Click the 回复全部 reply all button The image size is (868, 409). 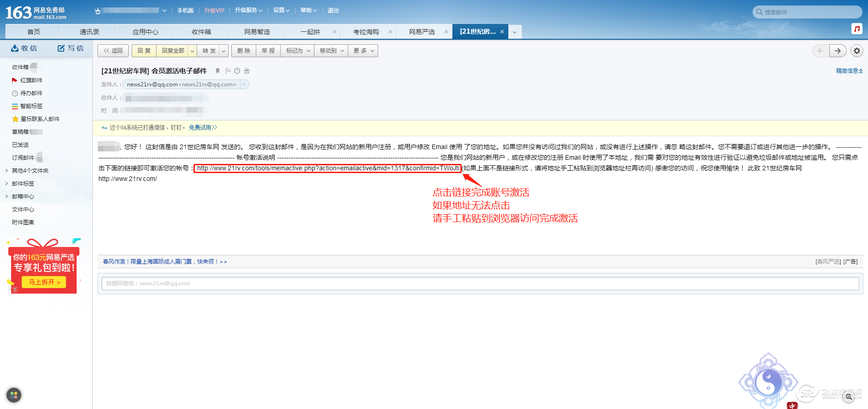point(173,51)
